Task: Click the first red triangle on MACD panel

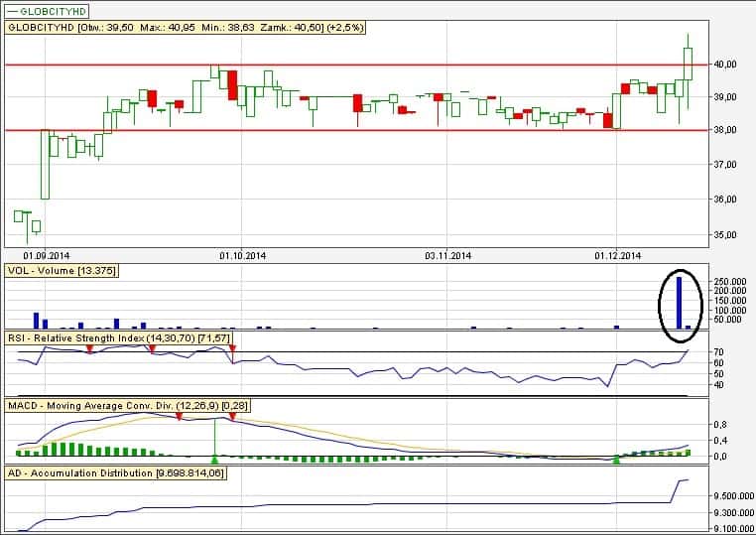Action: click(179, 417)
